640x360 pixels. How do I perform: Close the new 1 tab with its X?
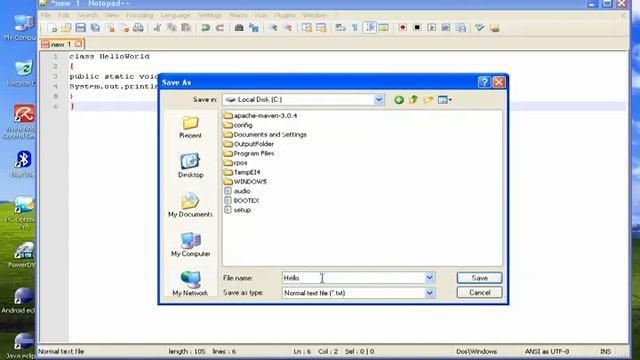(x=78, y=44)
